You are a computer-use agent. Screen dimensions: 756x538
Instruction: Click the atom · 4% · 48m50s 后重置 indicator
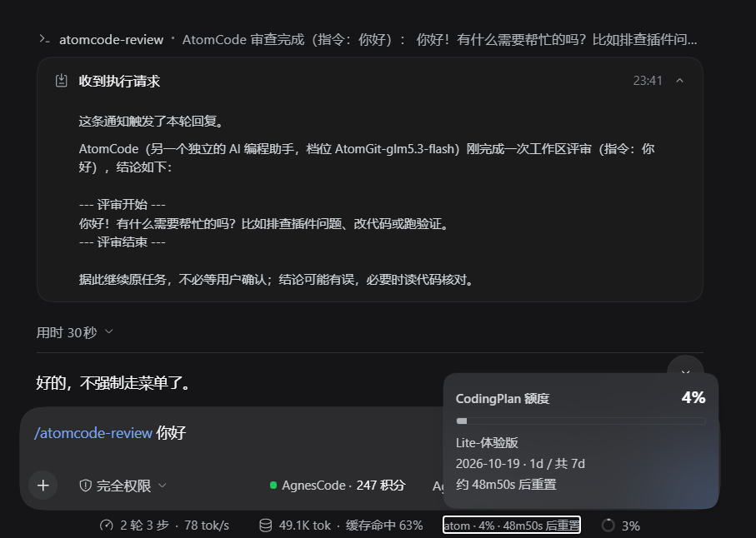(x=512, y=526)
